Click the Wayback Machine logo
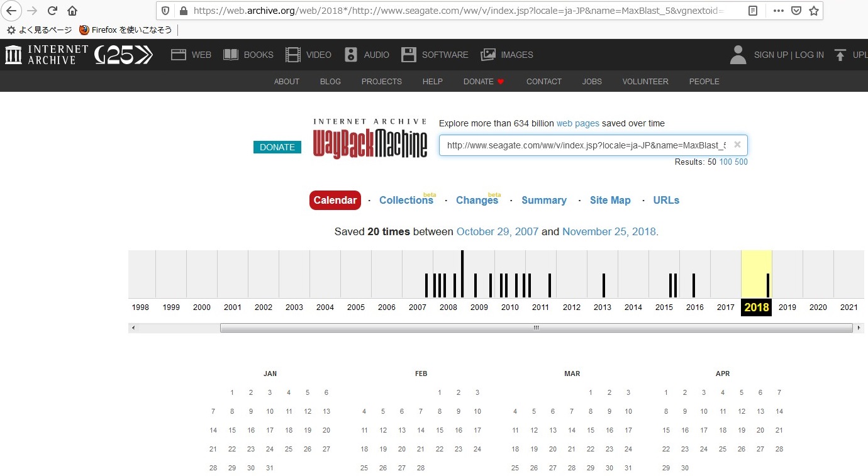 point(370,138)
